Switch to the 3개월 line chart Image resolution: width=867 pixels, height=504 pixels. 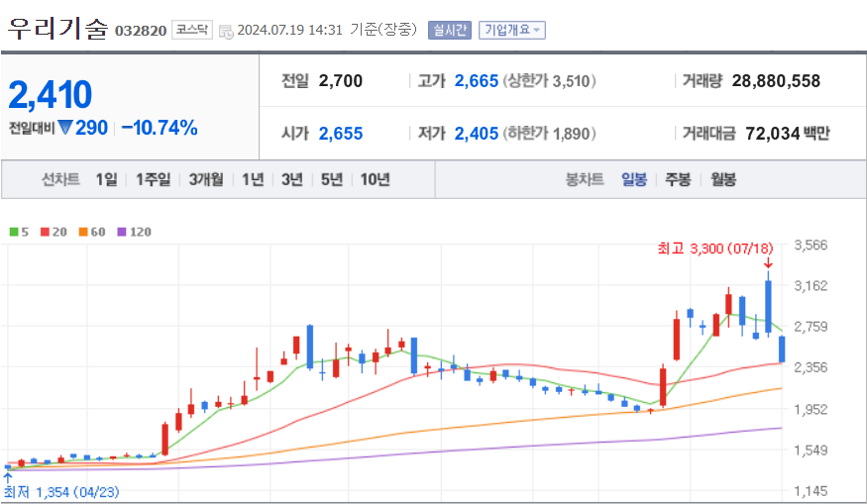[x=206, y=179]
